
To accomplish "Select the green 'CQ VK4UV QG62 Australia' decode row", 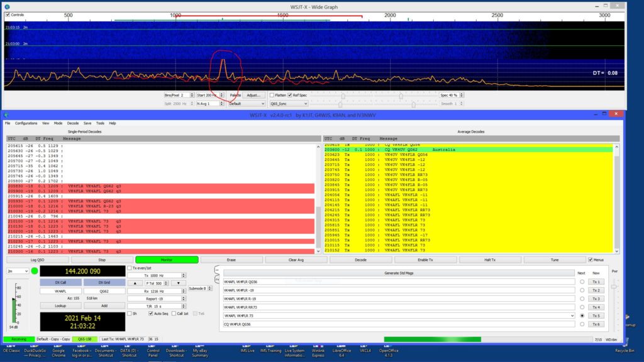I will coord(468,150).
